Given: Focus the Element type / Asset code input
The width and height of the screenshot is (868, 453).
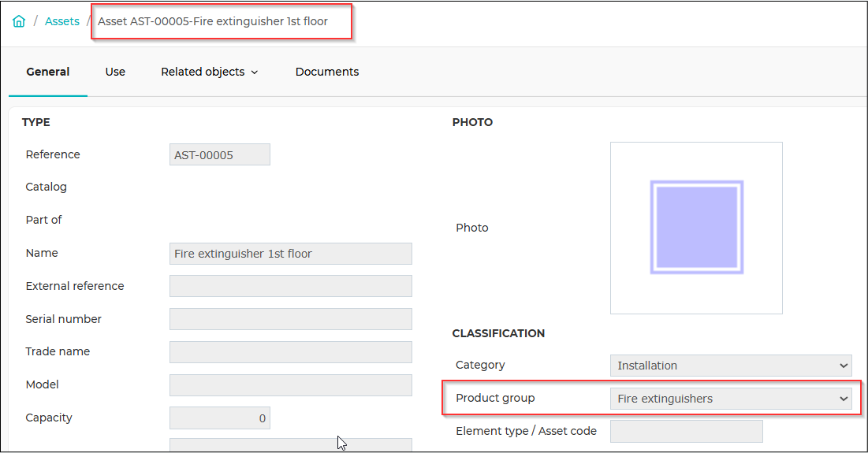Looking at the screenshot, I should pos(687,432).
